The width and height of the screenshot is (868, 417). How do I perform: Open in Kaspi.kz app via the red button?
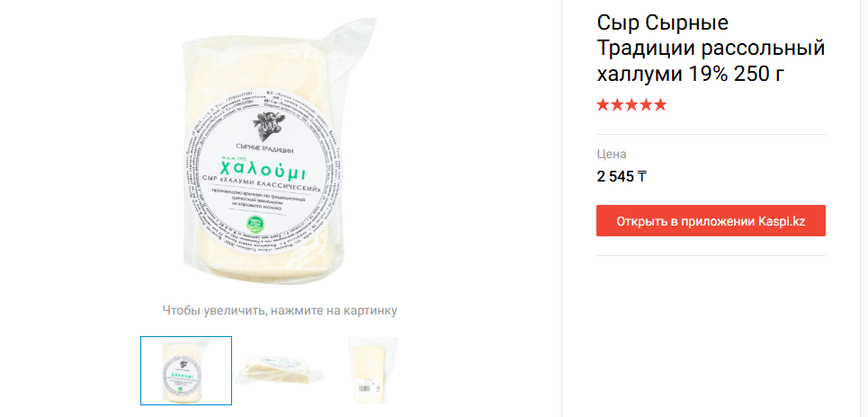click(711, 221)
